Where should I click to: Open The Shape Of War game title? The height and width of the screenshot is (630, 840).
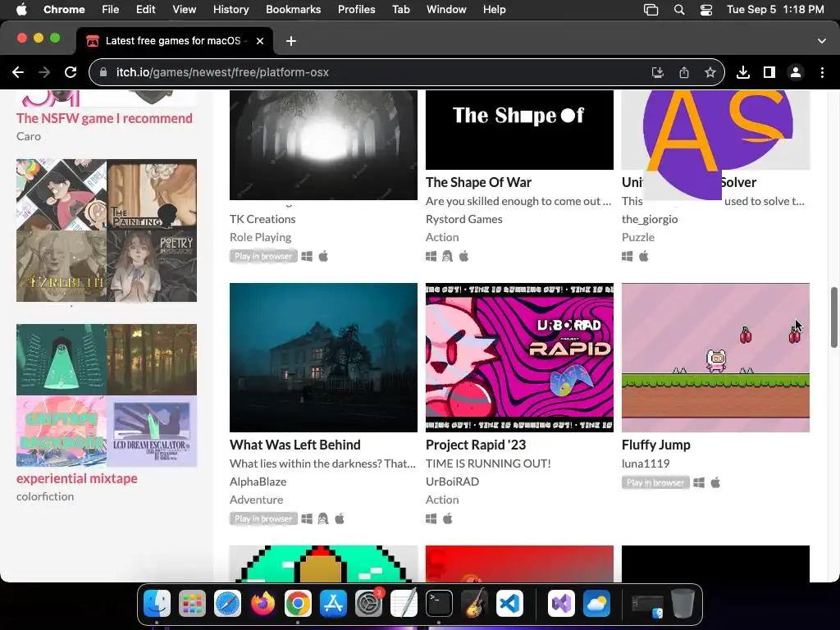pos(478,182)
